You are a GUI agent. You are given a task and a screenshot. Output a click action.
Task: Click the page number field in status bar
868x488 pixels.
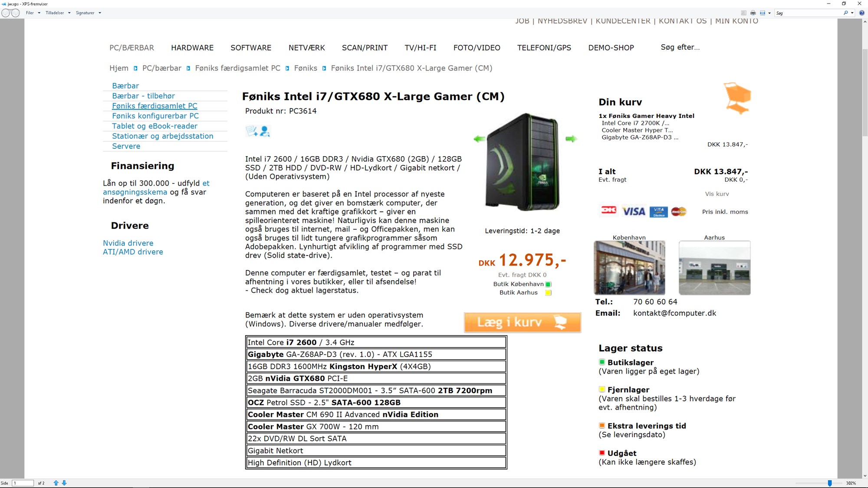pos(23,483)
